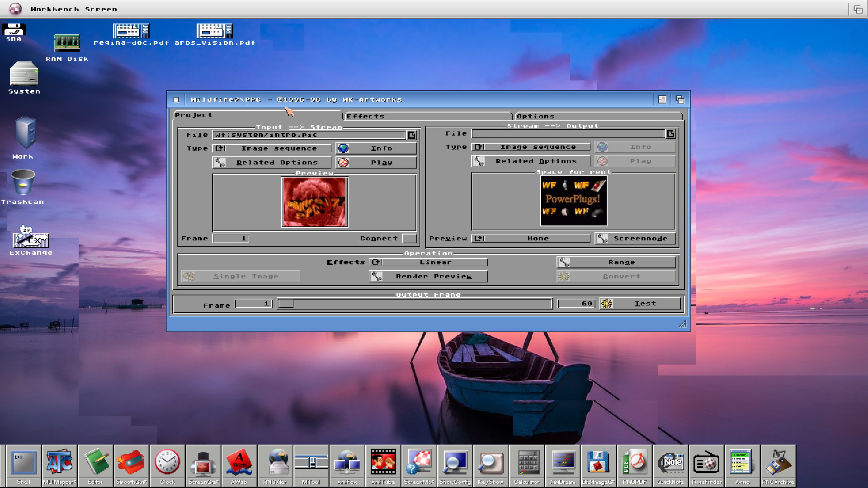Open TuneFinder from the dock
Screen dimensions: 868x488
tap(707, 463)
